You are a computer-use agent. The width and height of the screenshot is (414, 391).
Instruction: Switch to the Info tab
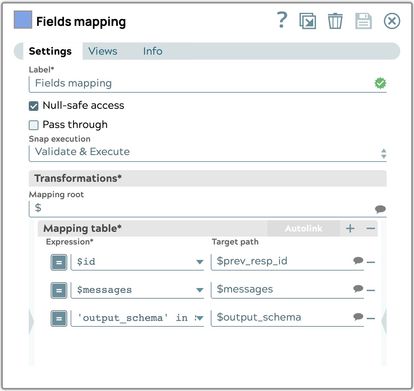[x=153, y=51]
